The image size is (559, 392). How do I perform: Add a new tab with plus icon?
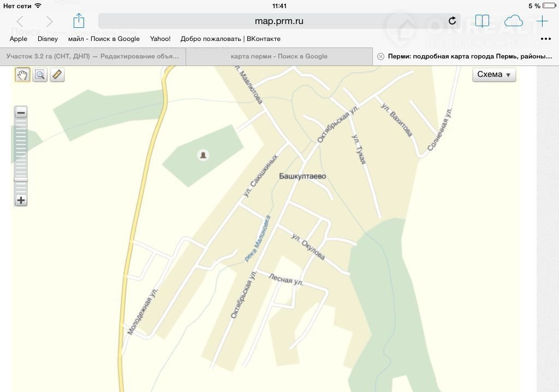(542, 21)
